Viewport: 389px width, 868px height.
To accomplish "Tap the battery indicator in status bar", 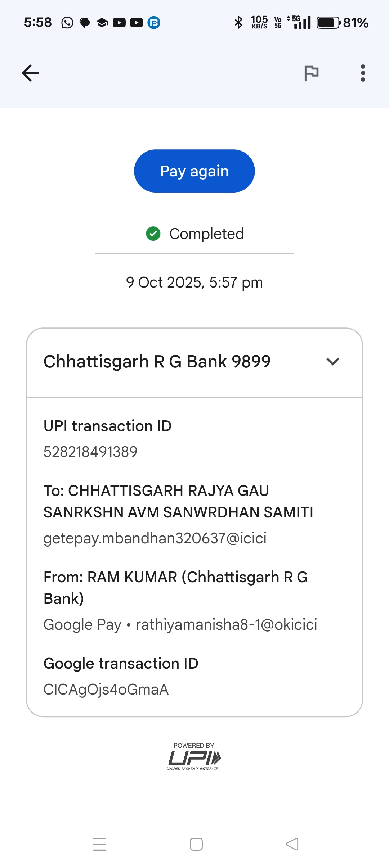I will (328, 23).
